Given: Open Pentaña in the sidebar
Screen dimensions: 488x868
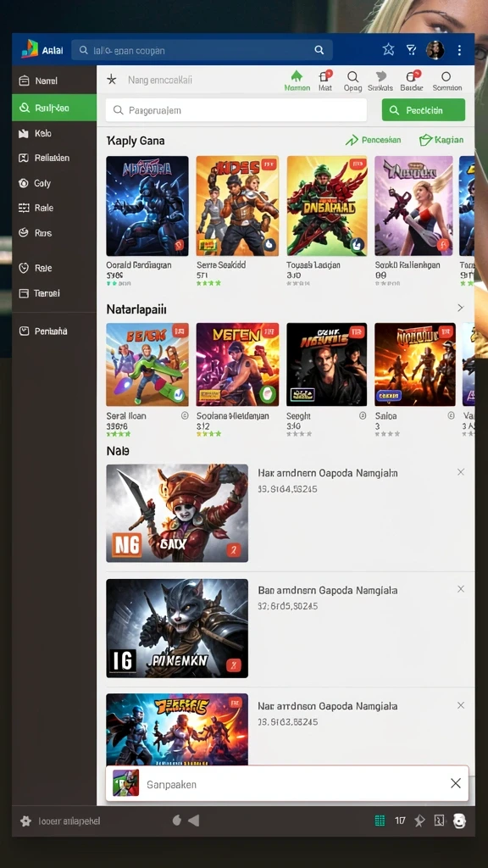Looking at the screenshot, I should tap(54, 331).
